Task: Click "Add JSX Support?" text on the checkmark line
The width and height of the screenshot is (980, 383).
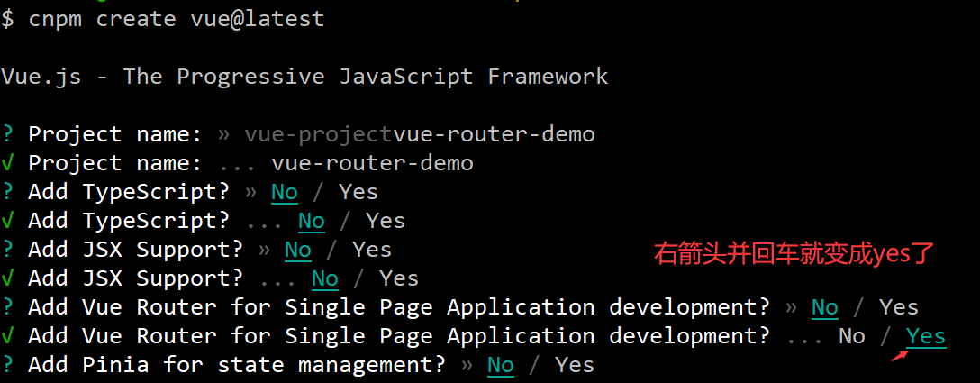Action: (x=136, y=278)
